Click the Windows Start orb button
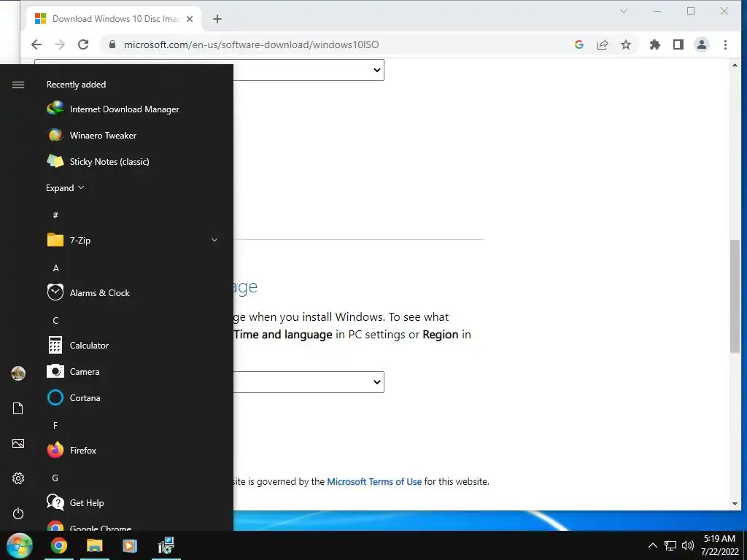Viewport: 747px width, 560px height. coord(20,545)
